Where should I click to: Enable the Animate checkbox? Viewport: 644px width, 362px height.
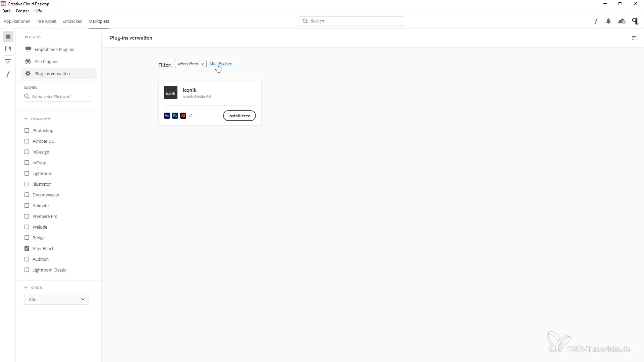pyautogui.click(x=27, y=205)
